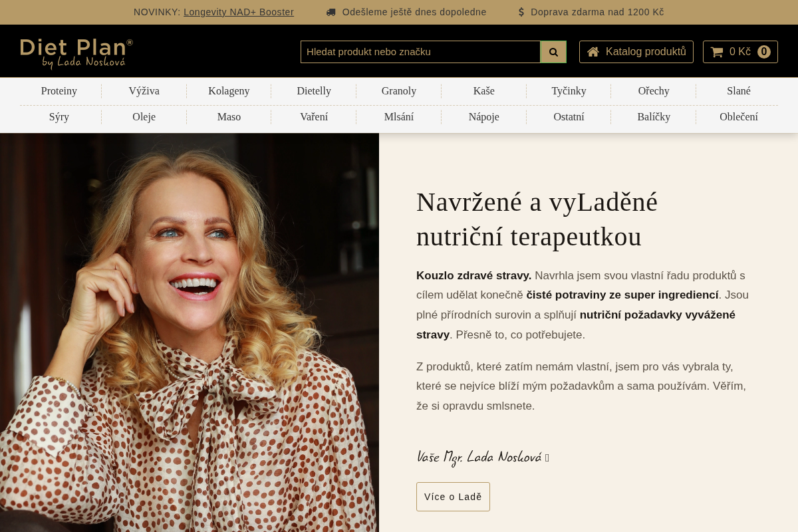Screen dimensions: 798x532
Task: Focus the product search field
Action: 420,52
